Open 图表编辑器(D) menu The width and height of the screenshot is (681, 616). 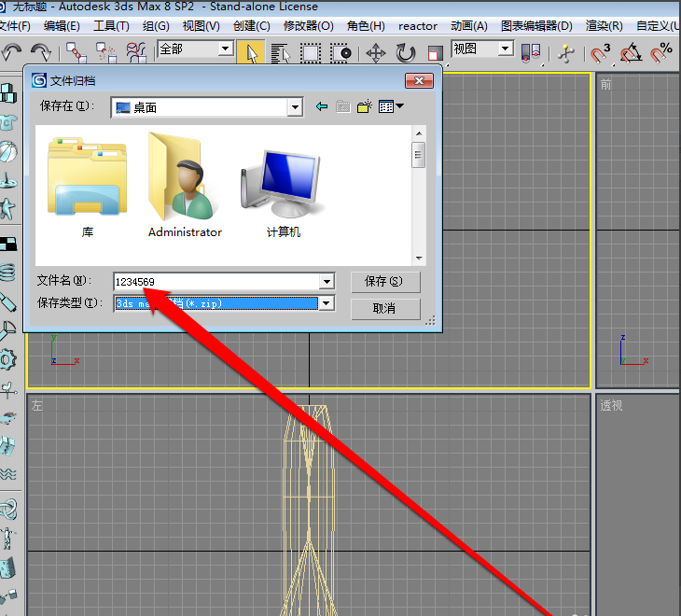(x=536, y=26)
